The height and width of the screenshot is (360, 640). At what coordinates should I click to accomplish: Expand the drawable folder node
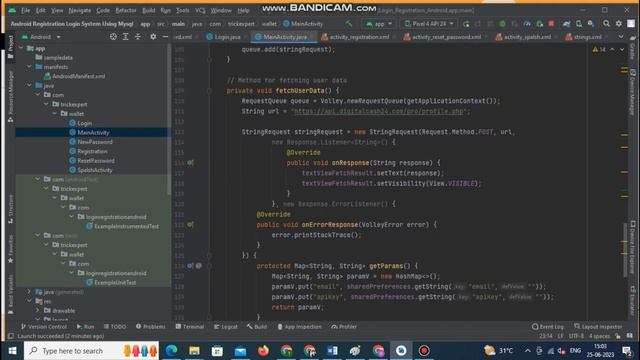click(38, 311)
